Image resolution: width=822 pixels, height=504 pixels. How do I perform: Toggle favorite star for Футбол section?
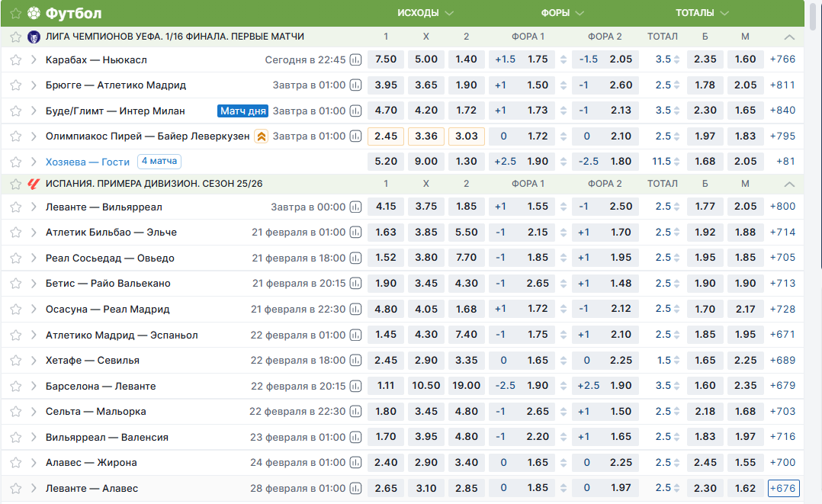pos(15,13)
